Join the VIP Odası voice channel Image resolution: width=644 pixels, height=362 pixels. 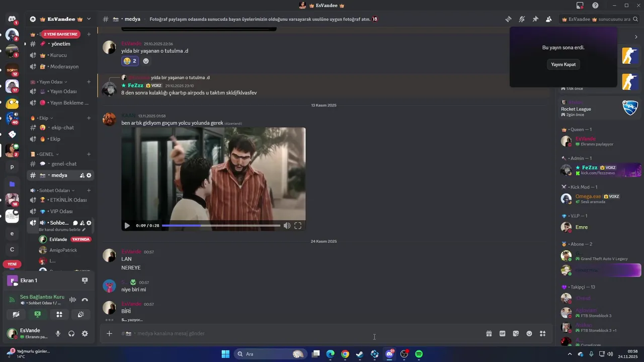tap(60, 212)
